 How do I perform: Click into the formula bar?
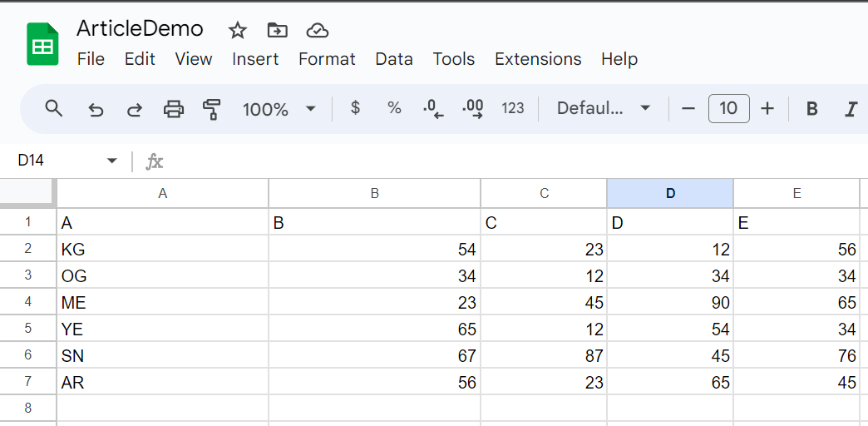(x=515, y=161)
